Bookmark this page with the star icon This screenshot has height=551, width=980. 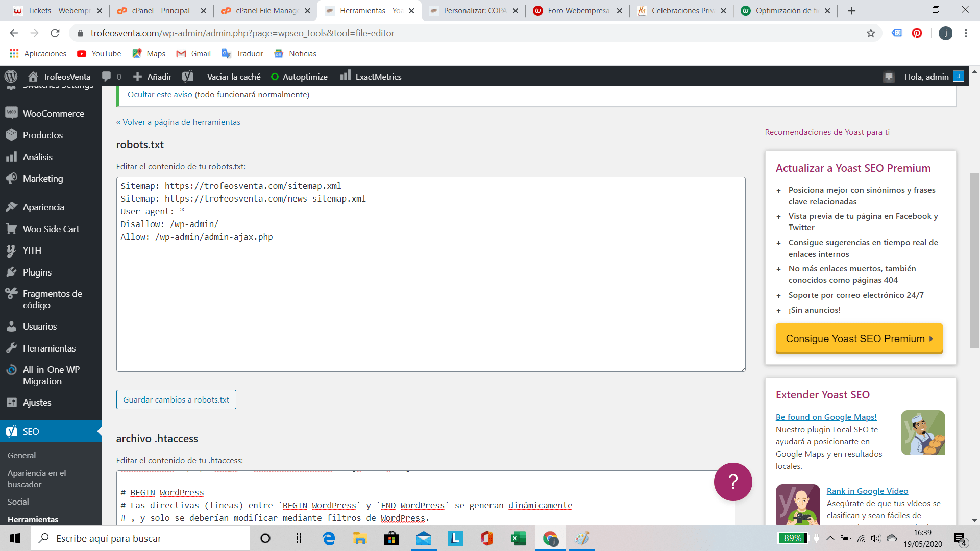coord(871,33)
